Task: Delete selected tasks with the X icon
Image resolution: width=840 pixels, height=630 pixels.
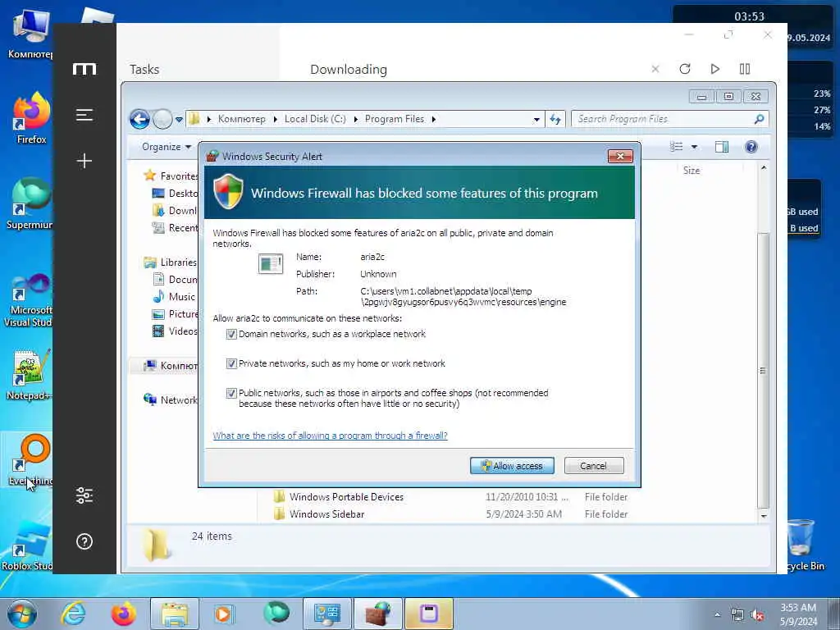Action: coord(655,69)
